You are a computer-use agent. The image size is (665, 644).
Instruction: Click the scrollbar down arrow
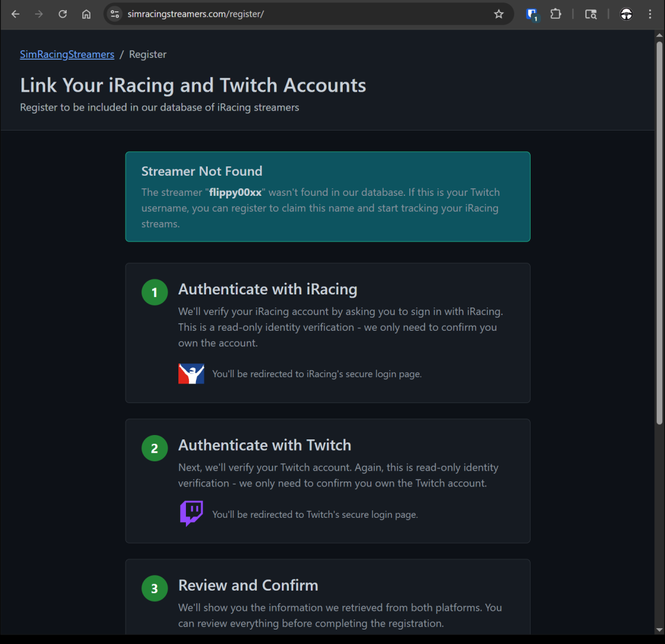[x=659, y=630]
